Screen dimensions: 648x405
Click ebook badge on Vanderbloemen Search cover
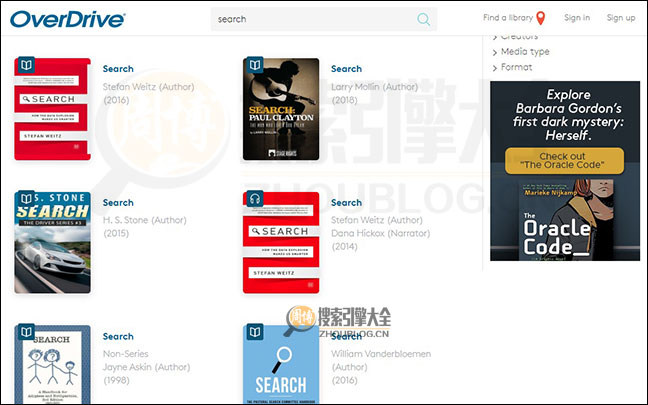(x=255, y=333)
